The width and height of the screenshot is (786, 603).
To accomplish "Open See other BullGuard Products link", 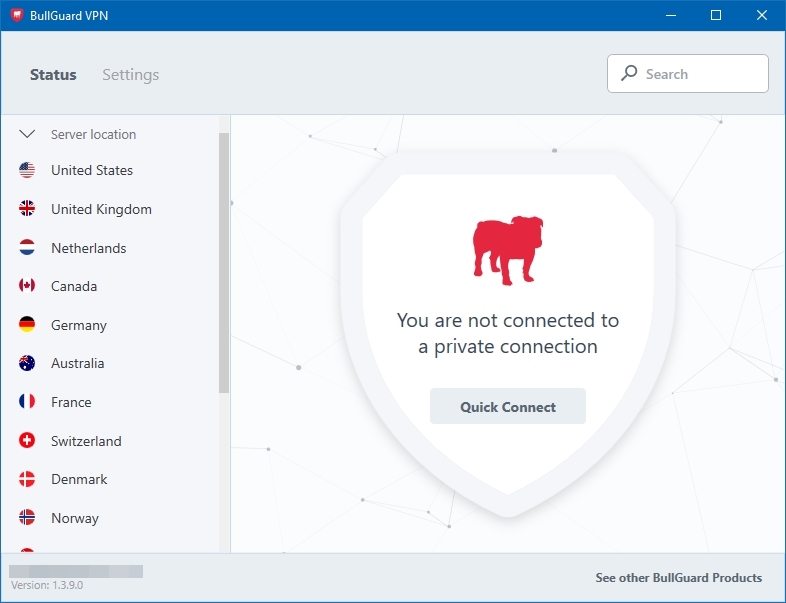I will (x=679, y=578).
